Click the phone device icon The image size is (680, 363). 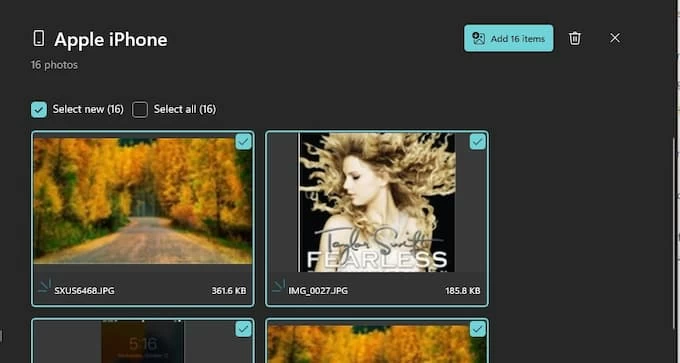pyautogui.click(x=39, y=39)
